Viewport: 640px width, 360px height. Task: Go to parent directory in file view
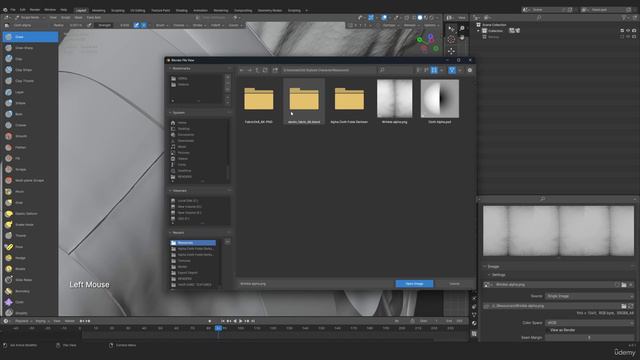pyautogui.click(x=257, y=70)
